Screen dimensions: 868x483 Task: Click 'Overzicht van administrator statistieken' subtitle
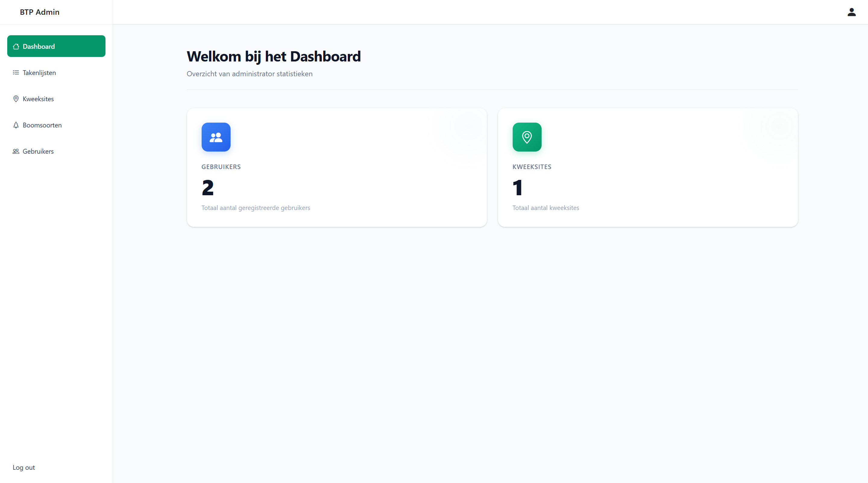point(250,74)
